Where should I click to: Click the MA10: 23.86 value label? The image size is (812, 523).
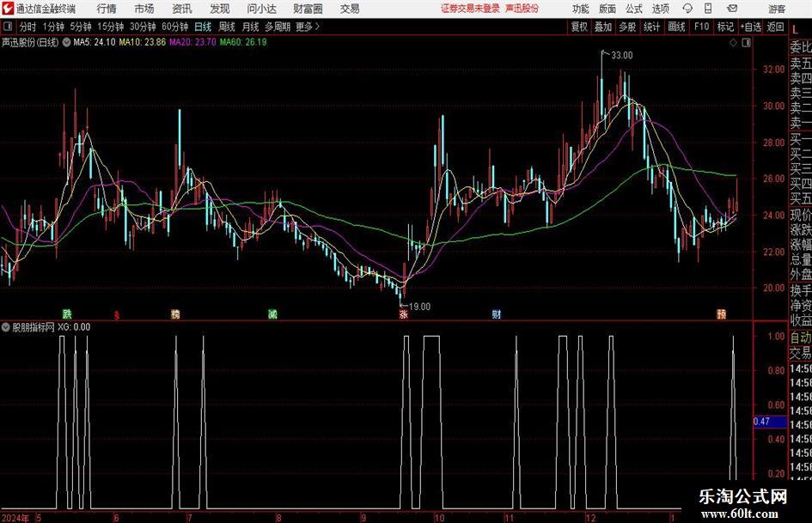pyautogui.click(x=143, y=42)
